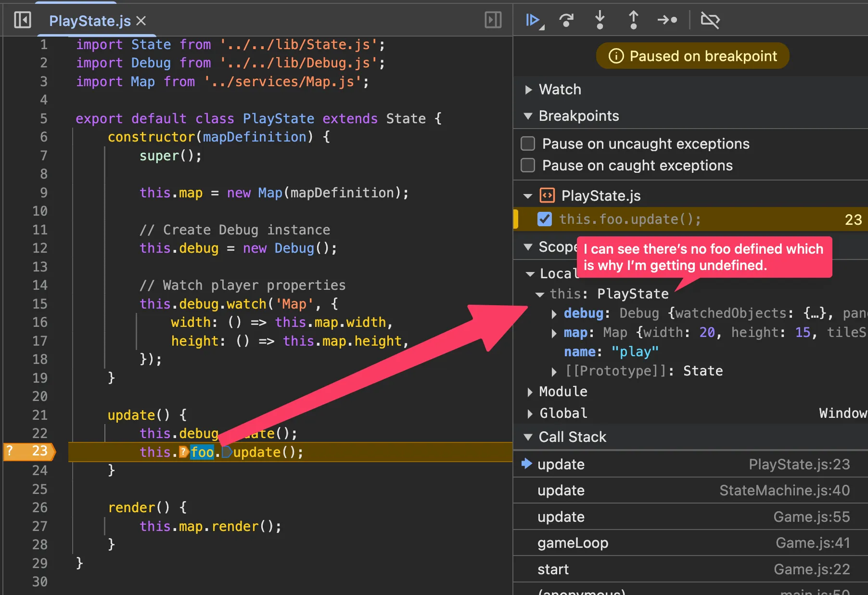Enable Pause on caught exceptions
The height and width of the screenshot is (595, 868).
click(528, 165)
